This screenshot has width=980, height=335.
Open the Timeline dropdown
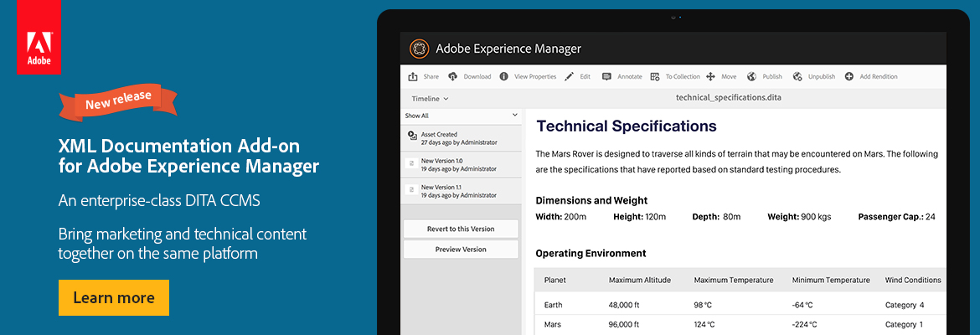[x=430, y=98]
